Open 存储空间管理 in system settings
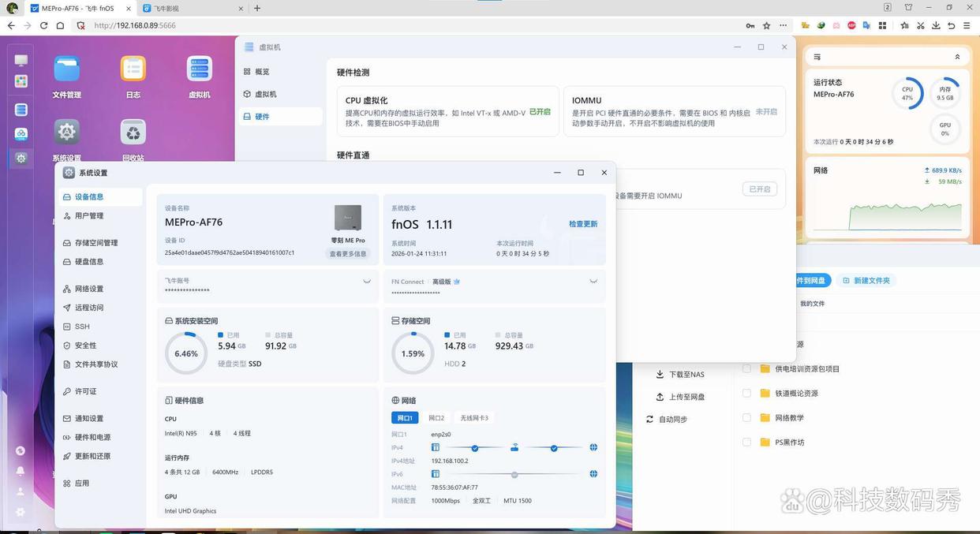This screenshot has width=980, height=534. click(101, 243)
